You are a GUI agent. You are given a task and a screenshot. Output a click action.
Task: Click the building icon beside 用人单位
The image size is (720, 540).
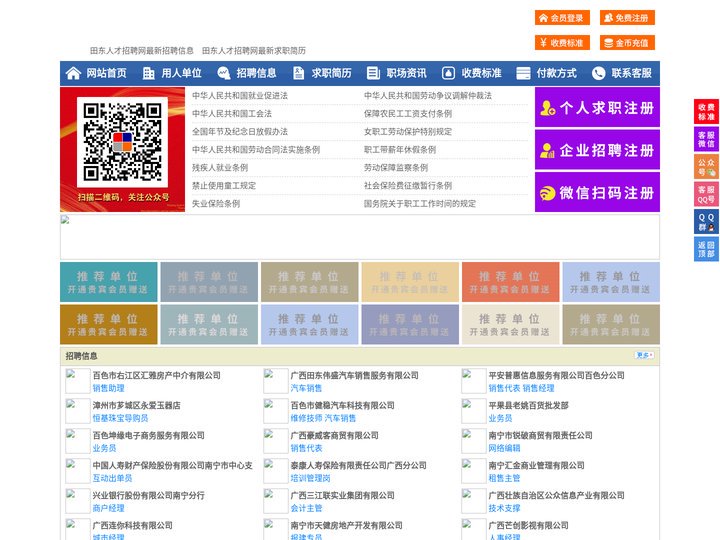148,73
